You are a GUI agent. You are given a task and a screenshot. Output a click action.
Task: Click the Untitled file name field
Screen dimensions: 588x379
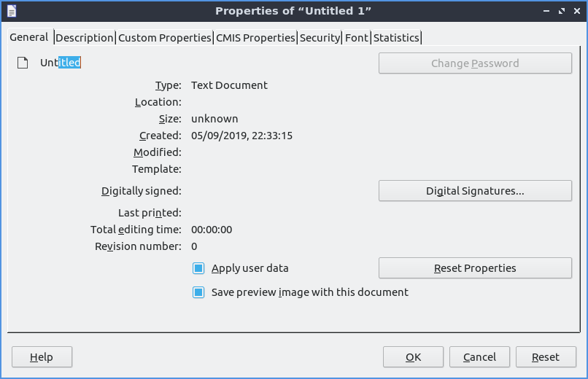(x=61, y=63)
